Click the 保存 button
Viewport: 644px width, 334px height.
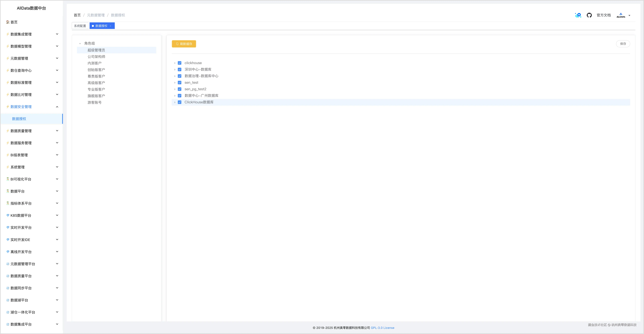[x=623, y=44]
